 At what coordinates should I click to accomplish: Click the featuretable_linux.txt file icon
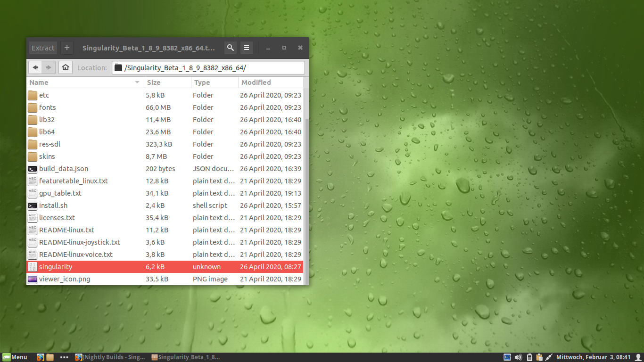coord(33,181)
